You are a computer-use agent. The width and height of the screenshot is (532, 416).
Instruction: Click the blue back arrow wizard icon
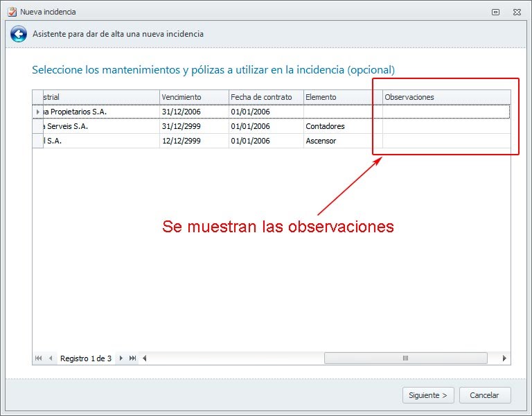tap(19, 34)
